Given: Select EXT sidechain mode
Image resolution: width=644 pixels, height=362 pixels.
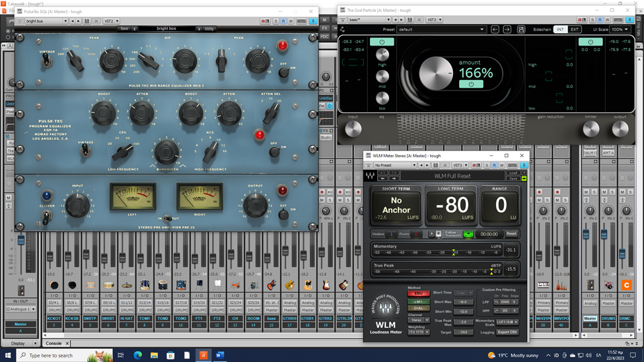Looking at the screenshot, I should [574, 30].
